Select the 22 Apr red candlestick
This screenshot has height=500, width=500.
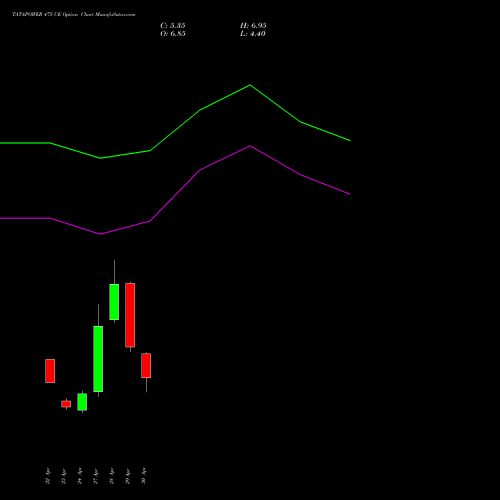50,371
